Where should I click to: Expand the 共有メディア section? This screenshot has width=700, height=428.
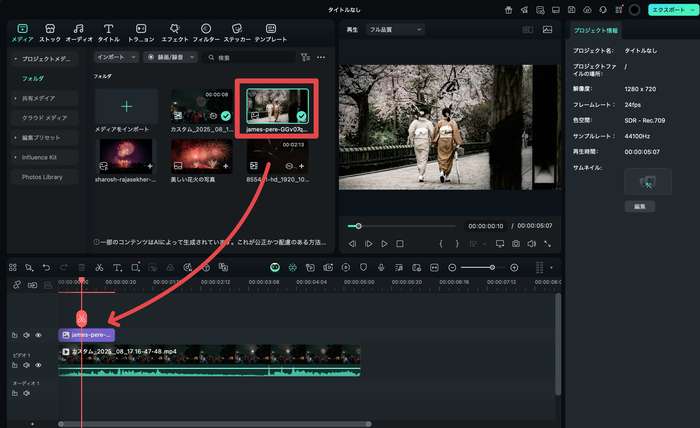point(15,98)
